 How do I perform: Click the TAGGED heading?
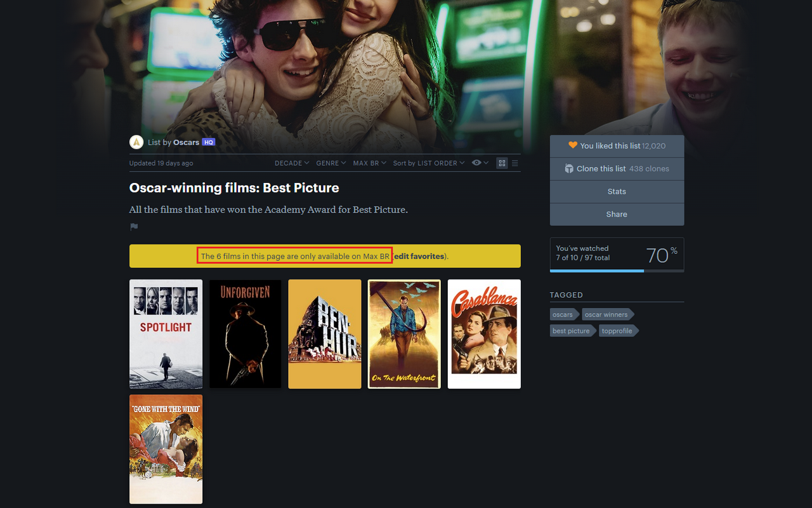[566, 295]
